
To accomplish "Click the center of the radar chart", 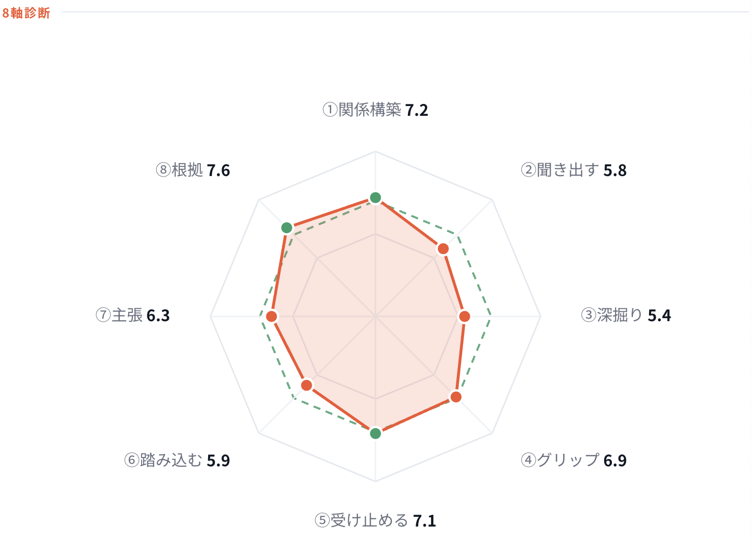I will 375,317.
